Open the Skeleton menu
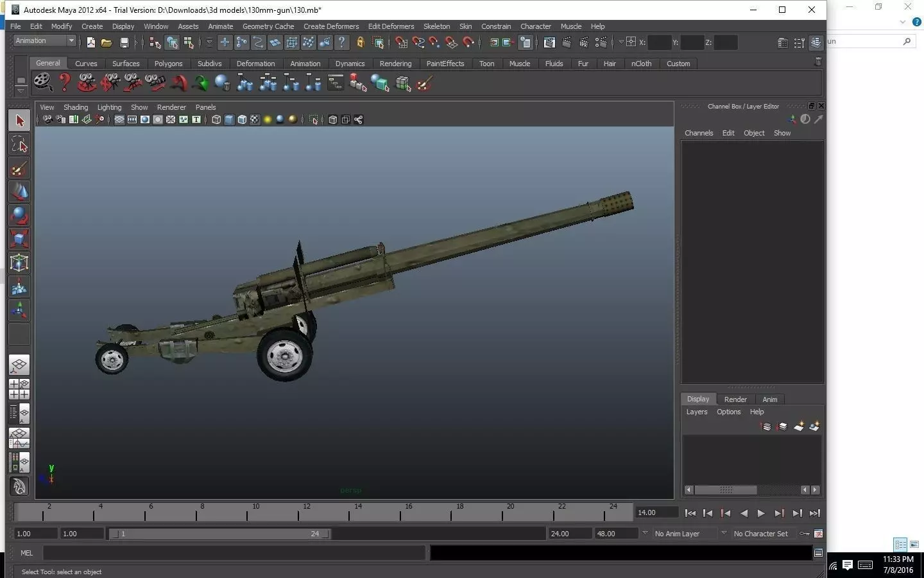This screenshot has height=578, width=924. click(x=436, y=26)
